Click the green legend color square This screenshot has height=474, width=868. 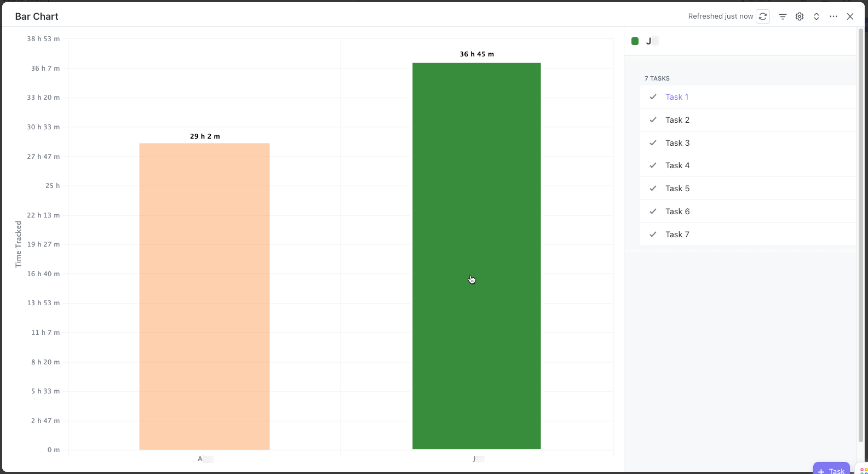pyautogui.click(x=635, y=41)
